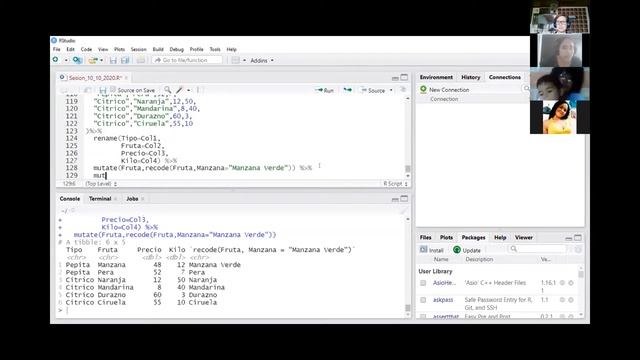
Task: Open the Code menu
Action: pos(86,49)
